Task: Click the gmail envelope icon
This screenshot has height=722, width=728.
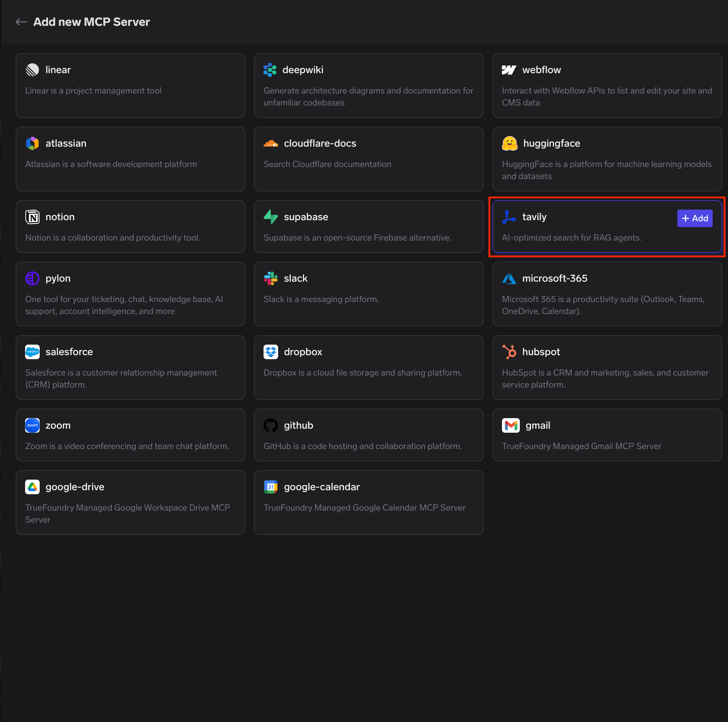Action: (x=511, y=425)
